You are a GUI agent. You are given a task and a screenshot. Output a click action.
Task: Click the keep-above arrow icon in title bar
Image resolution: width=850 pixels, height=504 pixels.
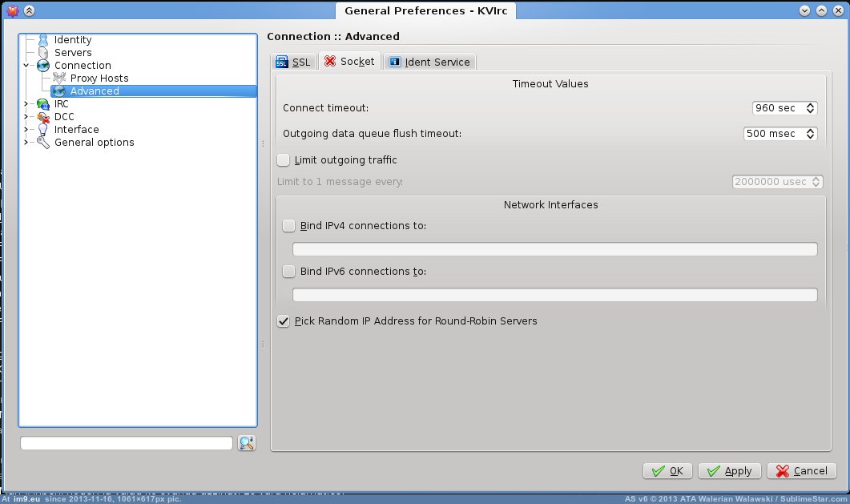tap(30, 10)
